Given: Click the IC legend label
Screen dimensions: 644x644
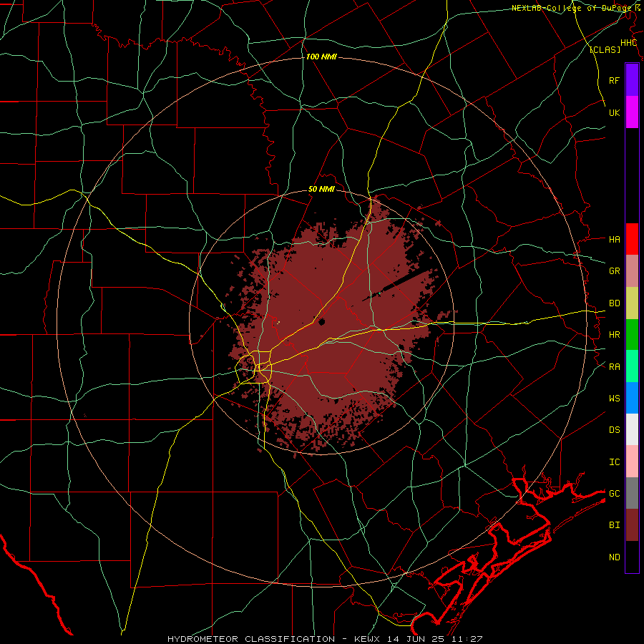Looking at the screenshot, I should [x=614, y=462].
